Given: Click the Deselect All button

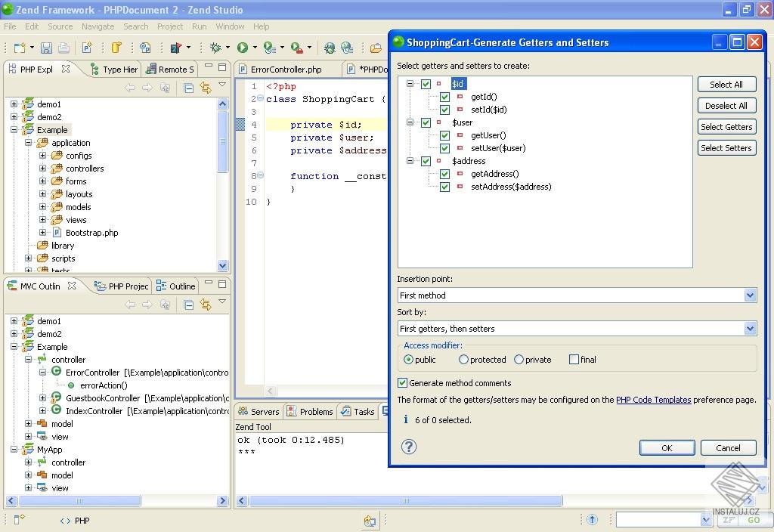Looking at the screenshot, I should (726, 105).
